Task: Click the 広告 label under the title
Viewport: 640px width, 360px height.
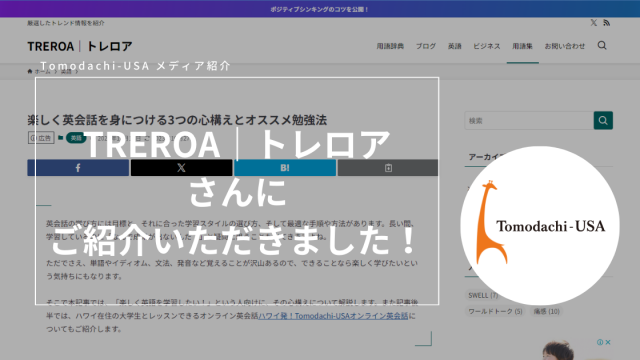Action: coord(41,138)
